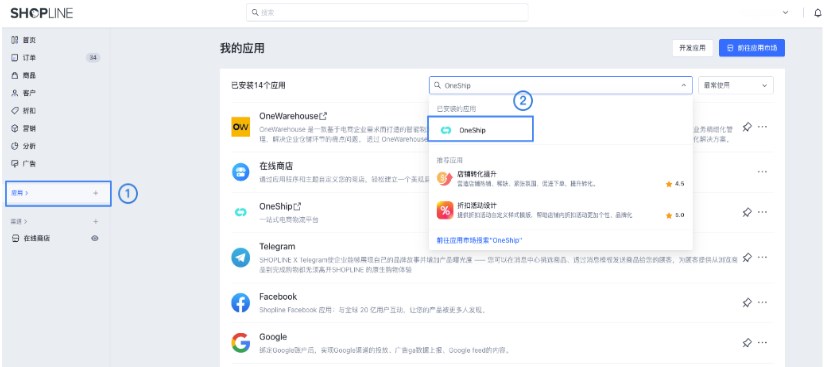This screenshot has height=367, width=824.
Task: Open the Google app title
Action: (273, 337)
